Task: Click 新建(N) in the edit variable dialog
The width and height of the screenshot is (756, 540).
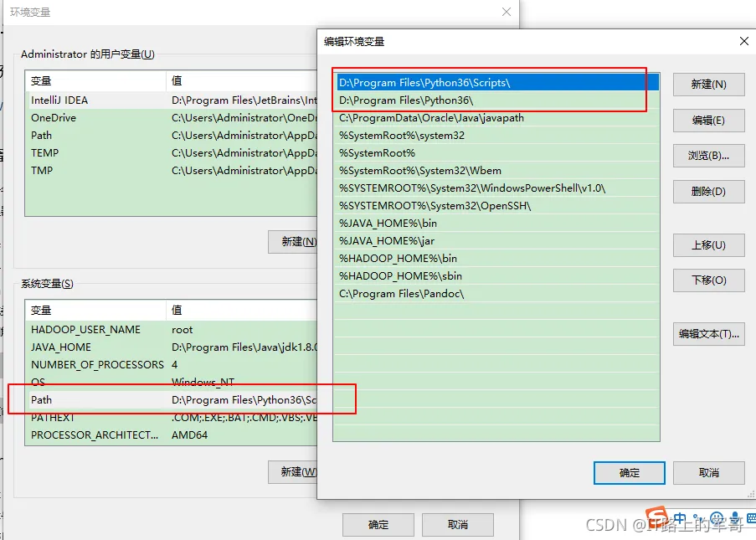Action: click(x=708, y=85)
